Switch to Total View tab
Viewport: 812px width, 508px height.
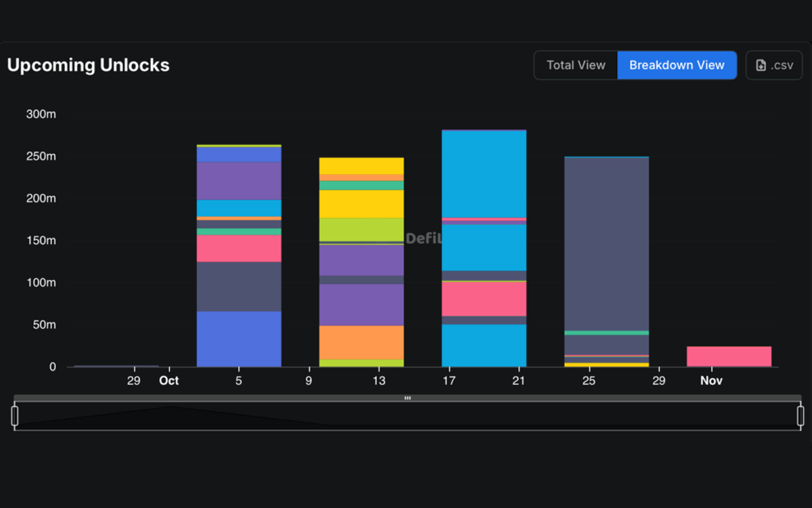576,65
